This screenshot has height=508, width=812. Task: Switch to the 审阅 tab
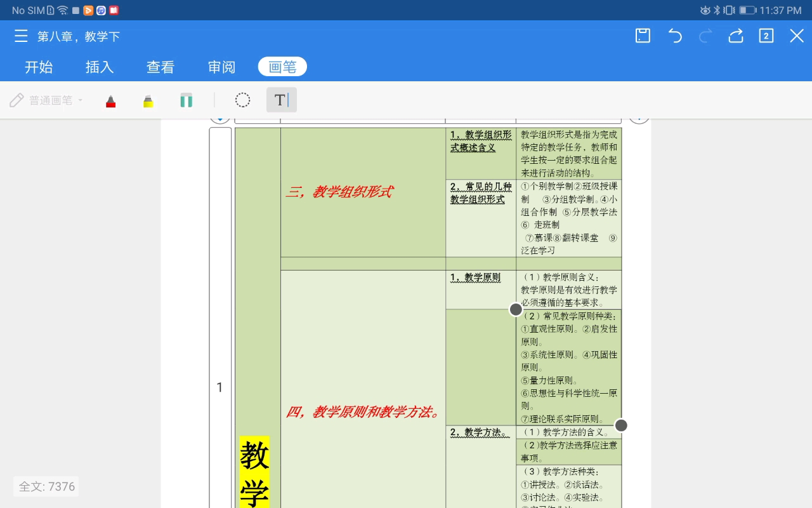pyautogui.click(x=221, y=67)
